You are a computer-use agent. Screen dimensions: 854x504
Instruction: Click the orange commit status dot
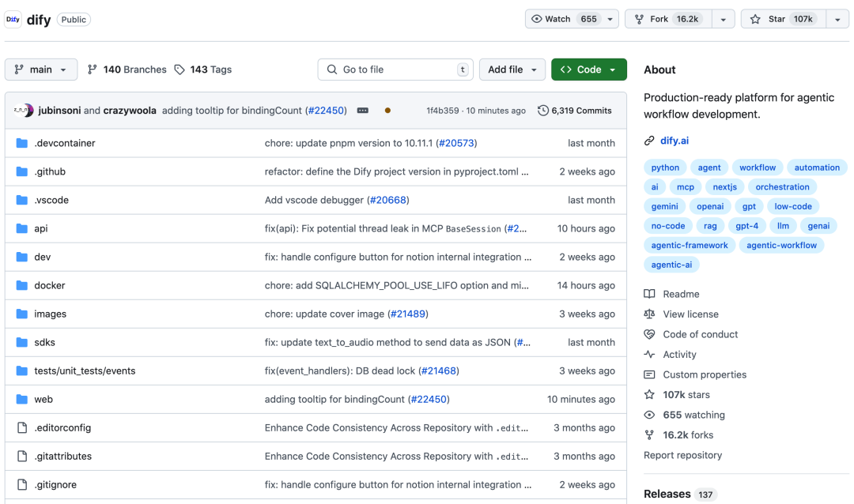[387, 111]
